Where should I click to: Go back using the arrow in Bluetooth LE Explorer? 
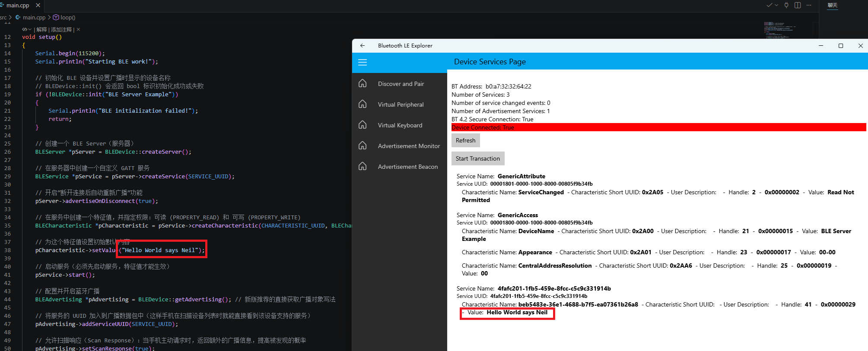(362, 45)
